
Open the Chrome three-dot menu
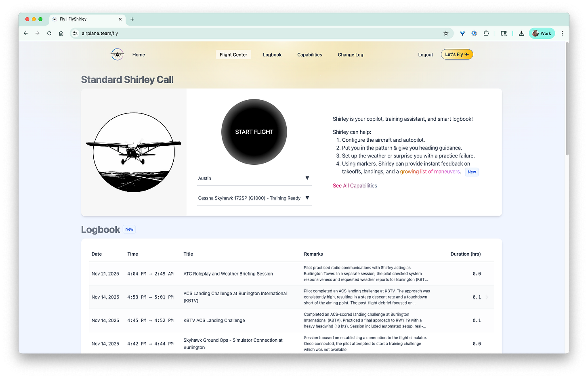click(562, 34)
